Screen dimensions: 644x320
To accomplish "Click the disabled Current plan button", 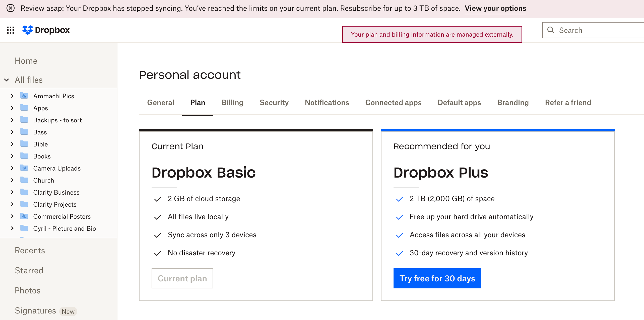I will click(182, 278).
